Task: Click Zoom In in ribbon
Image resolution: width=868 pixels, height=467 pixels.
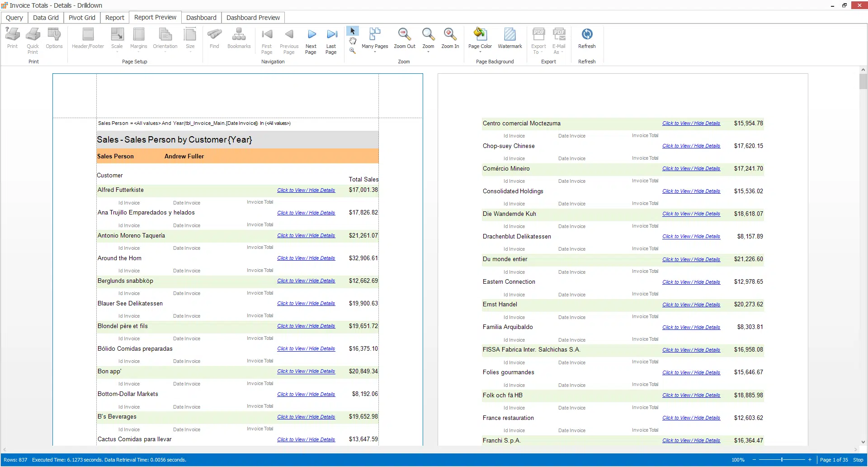Action: 450,38
